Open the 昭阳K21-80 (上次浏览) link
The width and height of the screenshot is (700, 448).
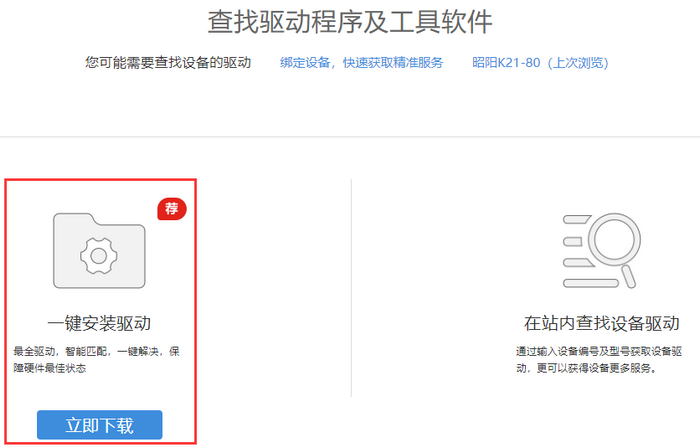tap(540, 63)
